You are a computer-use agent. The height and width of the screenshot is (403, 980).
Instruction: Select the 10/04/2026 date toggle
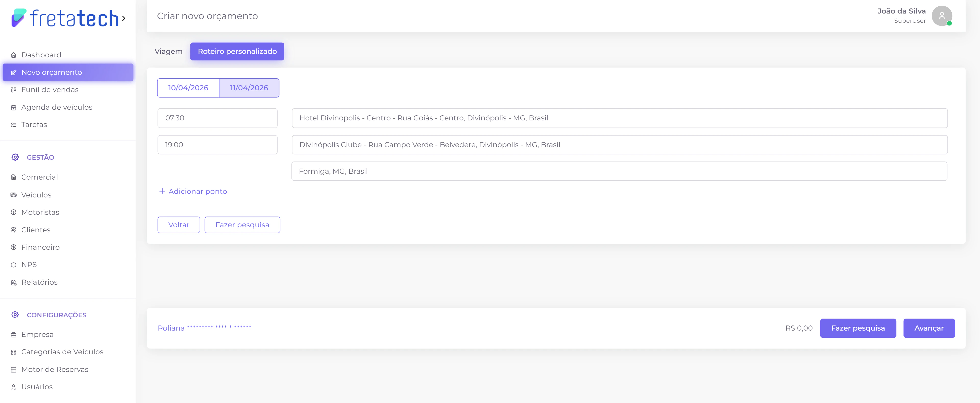(188, 88)
